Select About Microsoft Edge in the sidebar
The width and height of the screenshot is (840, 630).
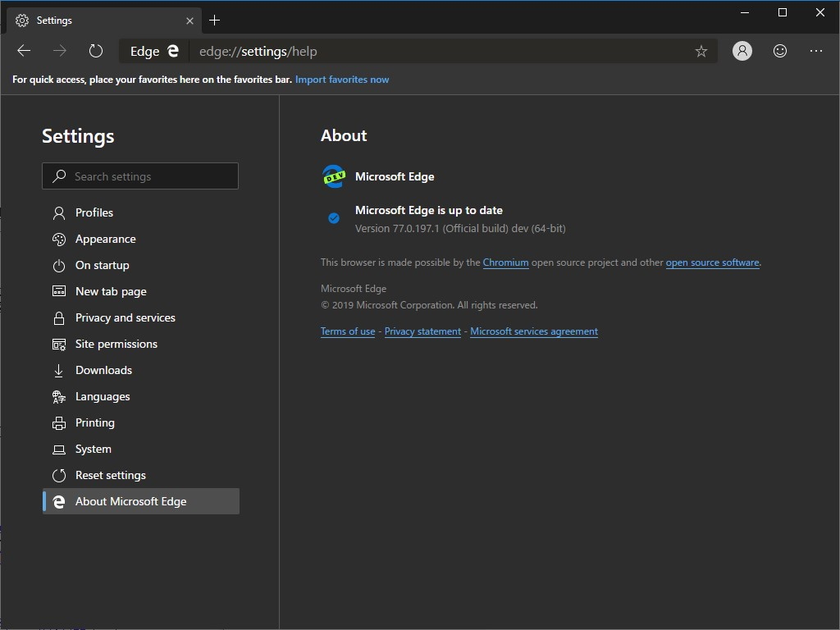pyautogui.click(x=131, y=501)
